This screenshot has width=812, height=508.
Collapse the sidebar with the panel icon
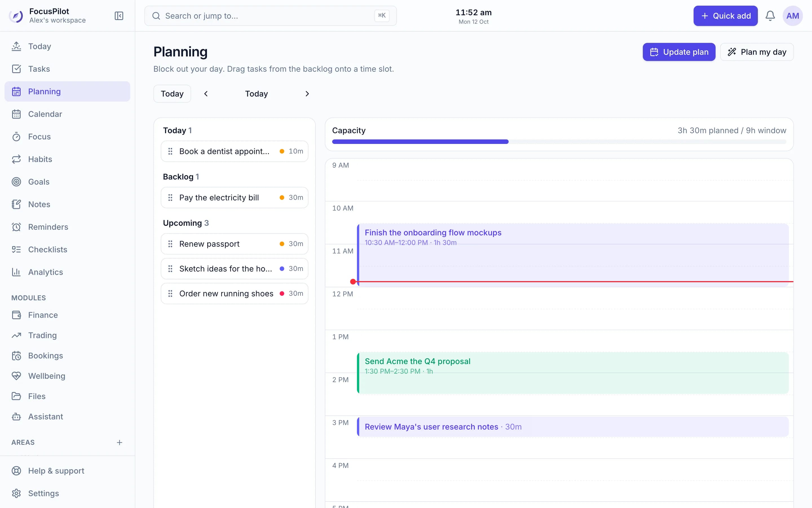point(119,16)
